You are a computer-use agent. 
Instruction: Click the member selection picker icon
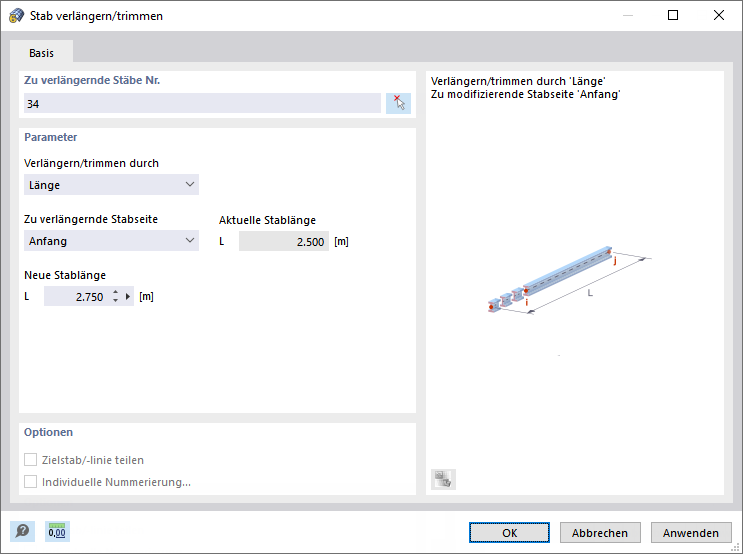398,103
